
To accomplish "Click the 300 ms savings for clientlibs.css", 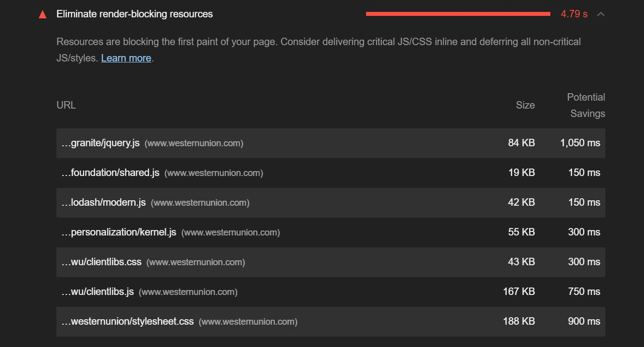I will (584, 262).
